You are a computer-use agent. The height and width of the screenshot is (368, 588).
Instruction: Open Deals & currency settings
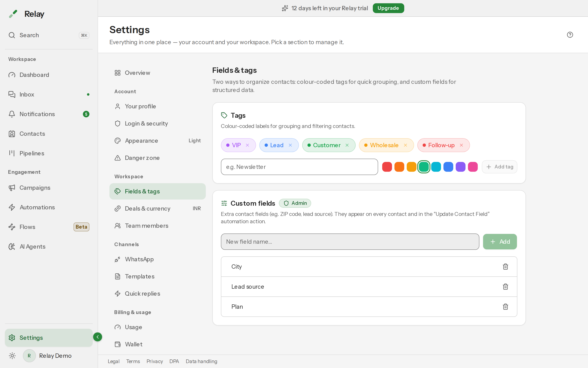[x=157, y=209]
